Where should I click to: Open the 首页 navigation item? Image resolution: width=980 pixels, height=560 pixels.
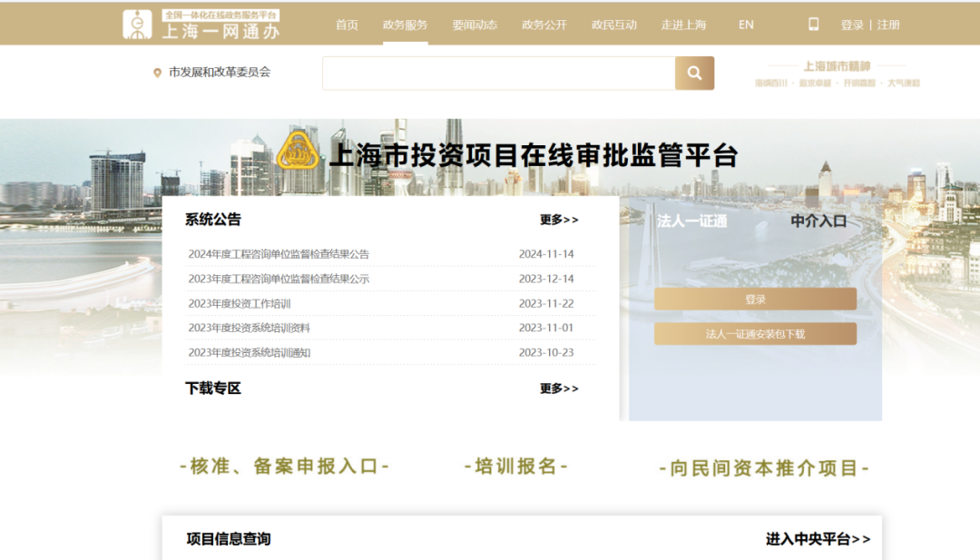pos(347,25)
